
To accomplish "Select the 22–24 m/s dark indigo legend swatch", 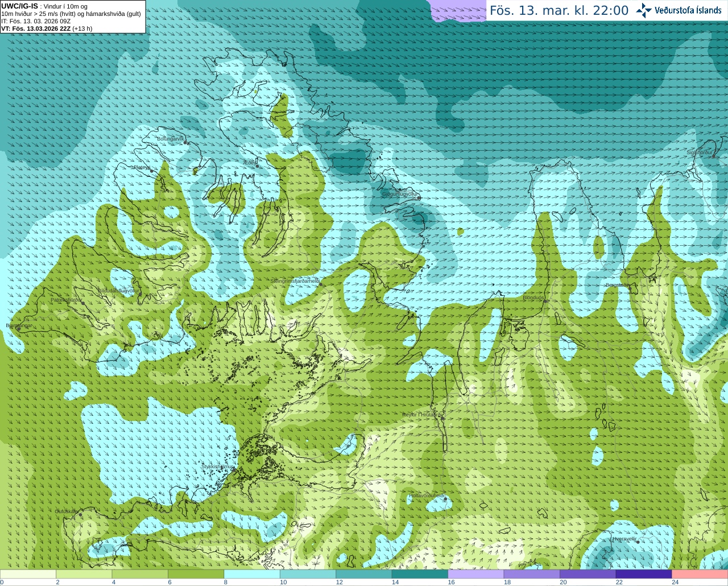I will 644,574.
